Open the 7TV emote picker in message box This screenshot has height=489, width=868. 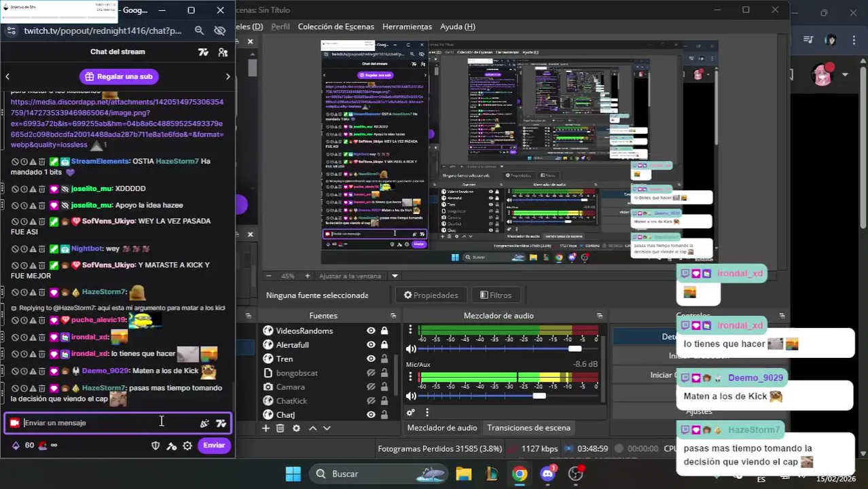[x=221, y=423]
